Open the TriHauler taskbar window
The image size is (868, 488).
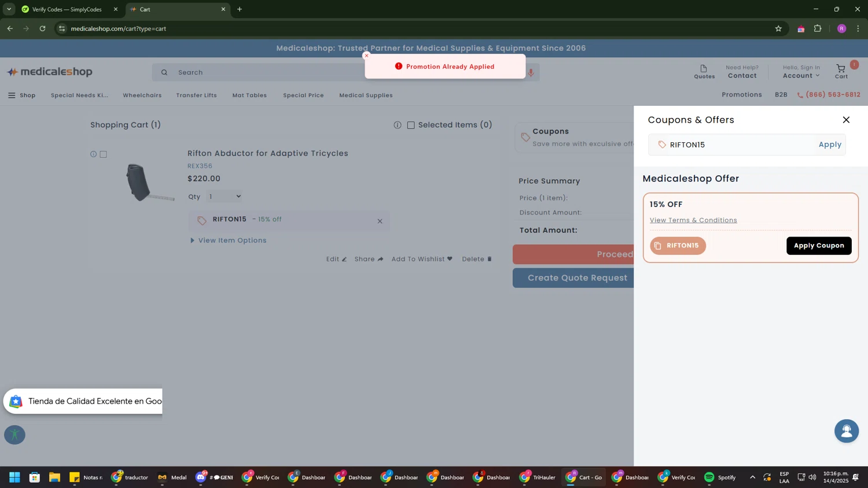pos(538,477)
